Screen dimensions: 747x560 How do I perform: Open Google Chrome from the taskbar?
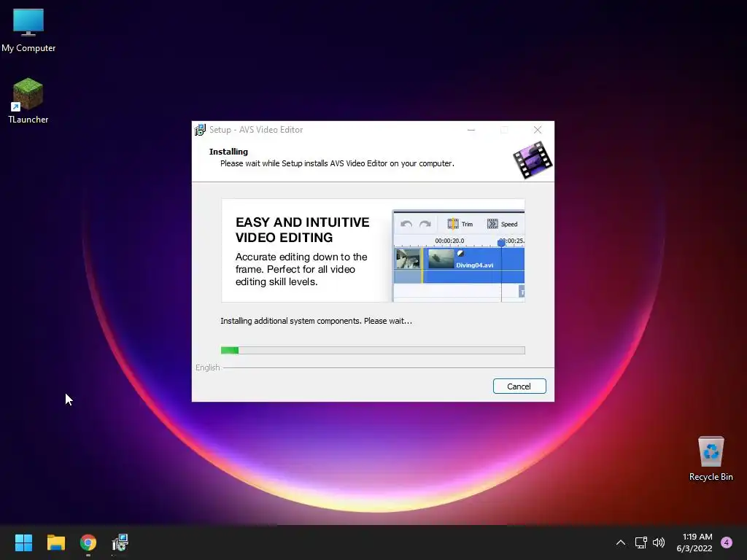click(x=88, y=542)
